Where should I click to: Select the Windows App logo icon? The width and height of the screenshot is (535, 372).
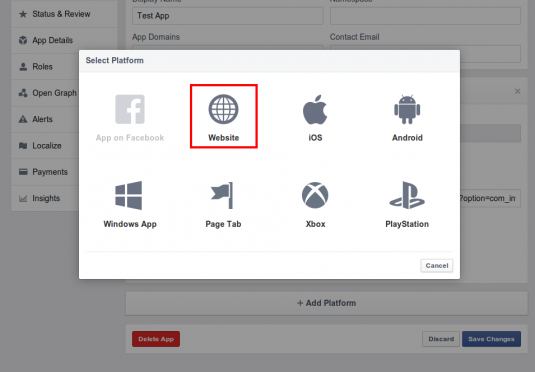[129, 196]
